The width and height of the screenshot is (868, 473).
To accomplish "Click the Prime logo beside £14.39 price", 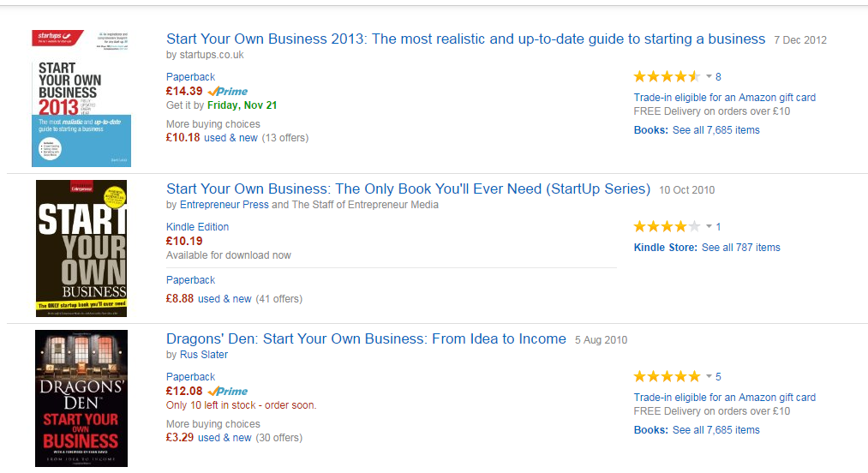I will tap(228, 92).
